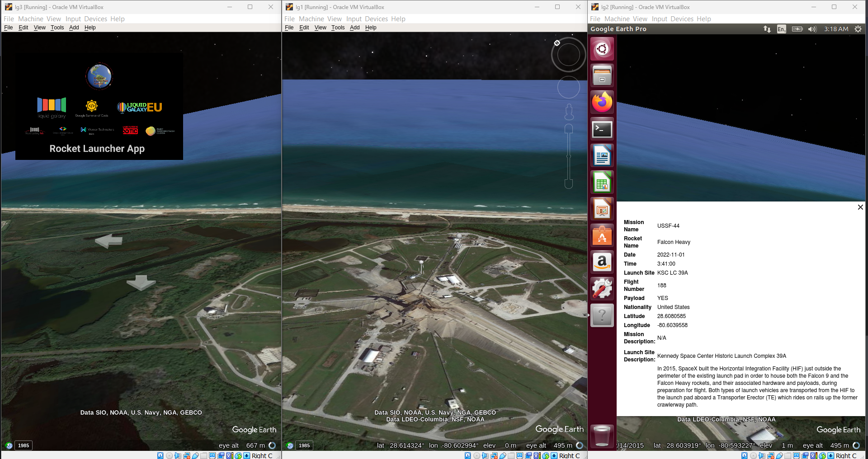Click the date value 2022-11-01
Image resolution: width=868 pixels, height=459 pixels.
coord(671,255)
